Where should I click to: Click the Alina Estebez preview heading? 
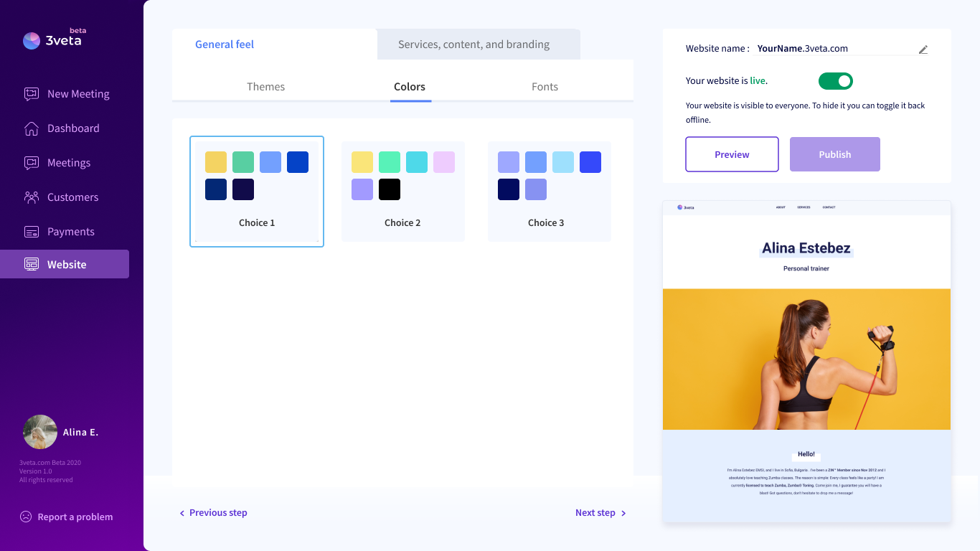click(806, 248)
